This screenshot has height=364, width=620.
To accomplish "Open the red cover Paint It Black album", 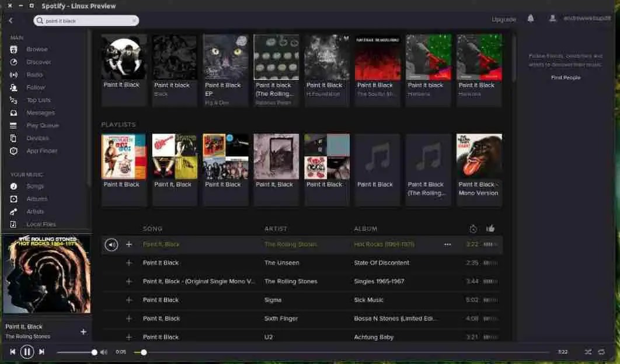I will tap(378, 57).
